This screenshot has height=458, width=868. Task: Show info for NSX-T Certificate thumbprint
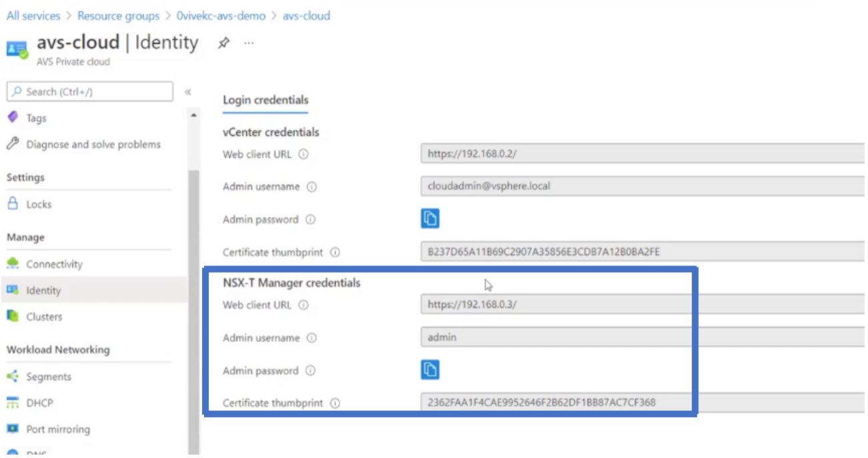335,403
